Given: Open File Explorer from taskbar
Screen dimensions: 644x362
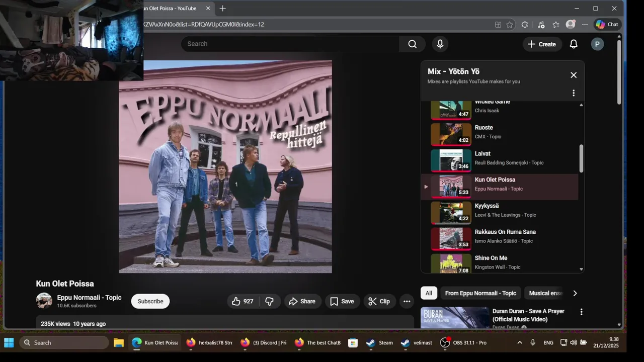Looking at the screenshot, I should 118,342.
